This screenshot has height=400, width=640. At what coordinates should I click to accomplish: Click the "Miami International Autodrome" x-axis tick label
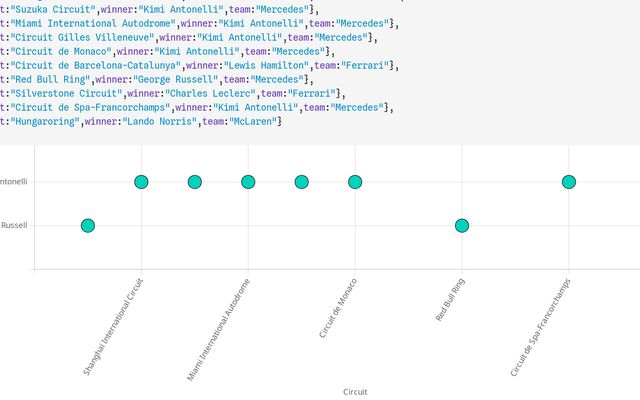pyautogui.click(x=218, y=330)
